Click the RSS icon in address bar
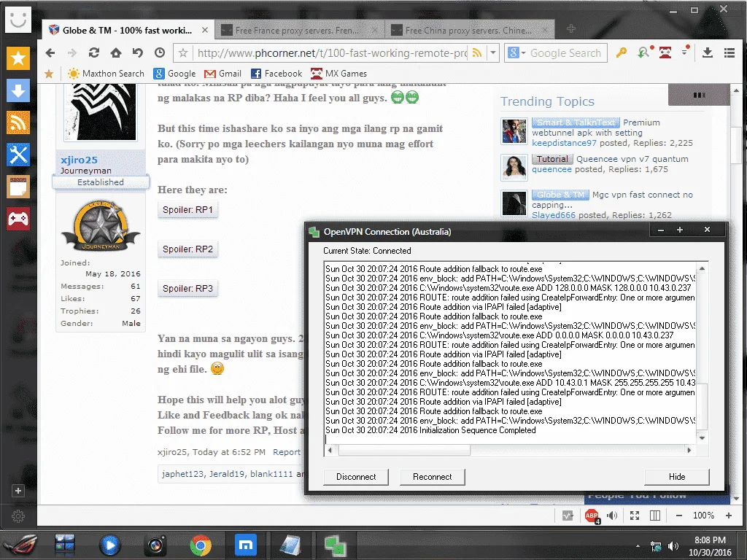747x560 pixels. (x=477, y=52)
